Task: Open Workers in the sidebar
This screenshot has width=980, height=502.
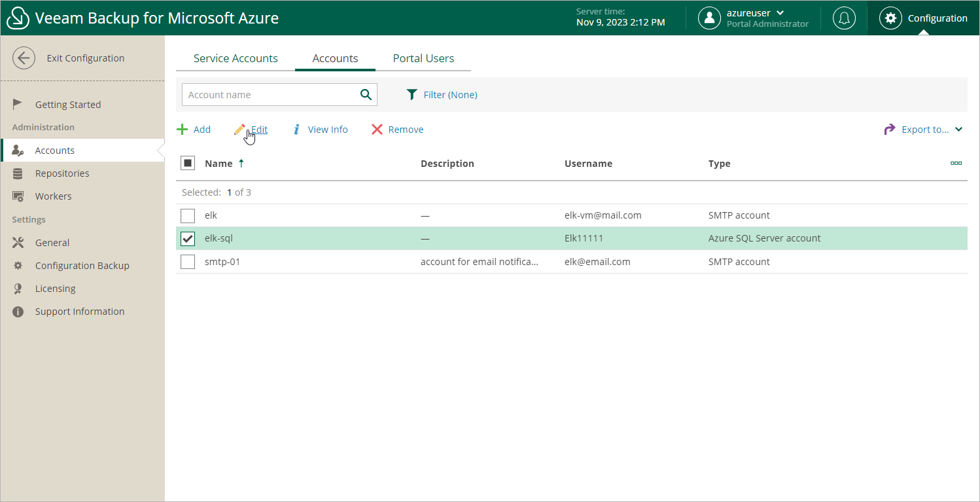Action: tap(54, 196)
